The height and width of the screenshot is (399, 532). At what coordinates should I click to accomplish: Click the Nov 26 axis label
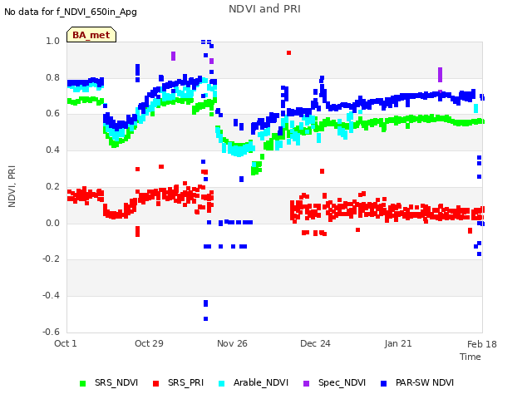[232, 343]
